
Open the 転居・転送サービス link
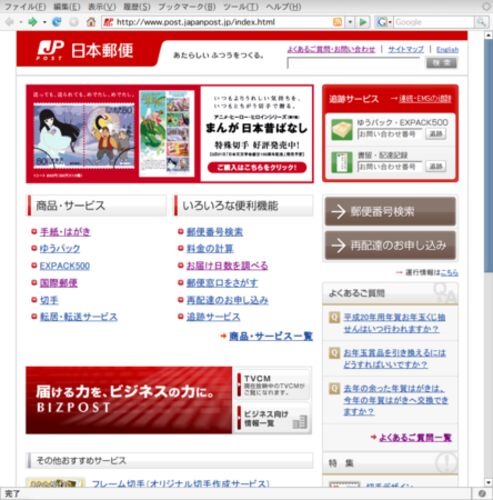79,317
